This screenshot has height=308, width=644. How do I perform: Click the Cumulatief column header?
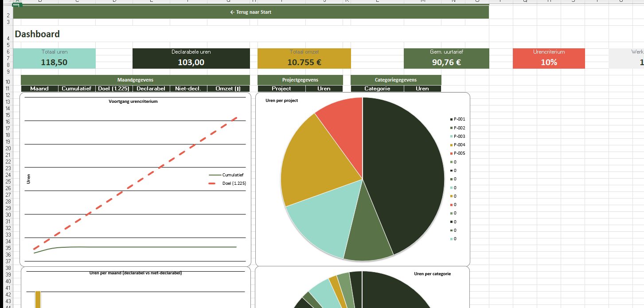click(76, 89)
